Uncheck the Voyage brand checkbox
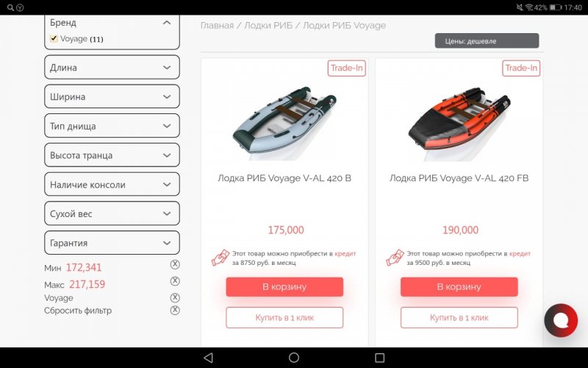The width and height of the screenshot is (588, 368). (x=54, y=38)
